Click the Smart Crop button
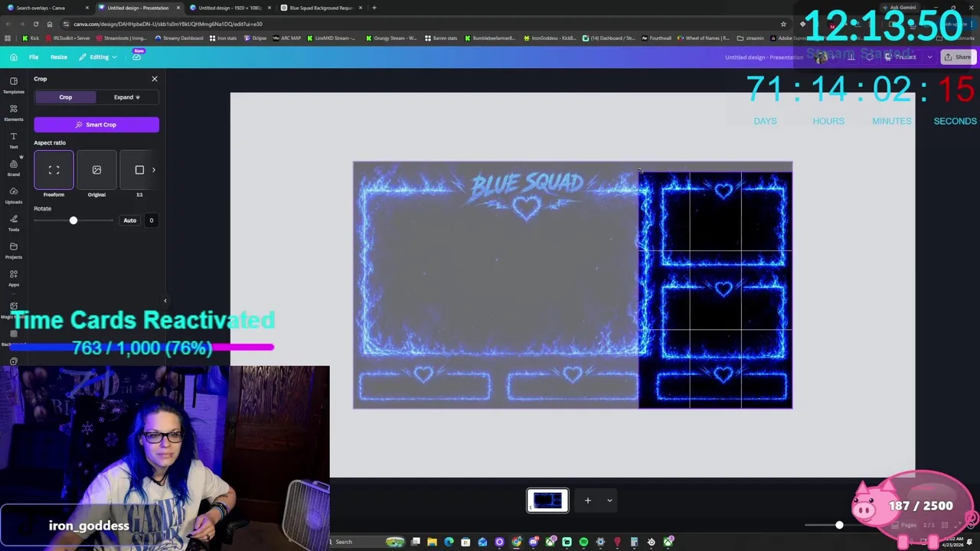 (x=96, y=125)
